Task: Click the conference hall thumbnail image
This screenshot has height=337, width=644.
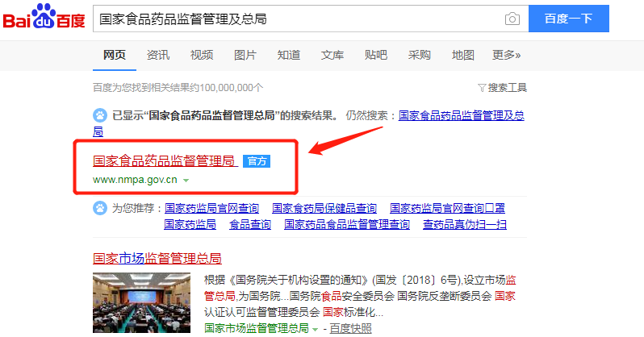Action: point(142,303)
